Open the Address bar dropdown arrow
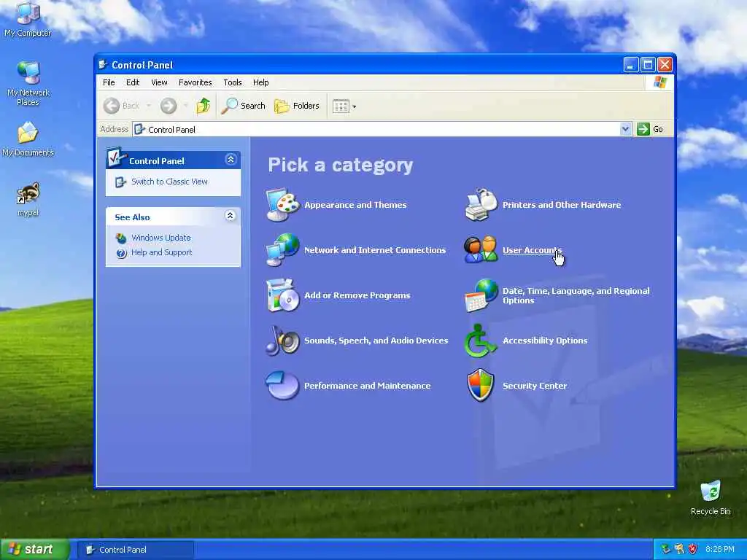Screen dimensions: 747x560 625,129
